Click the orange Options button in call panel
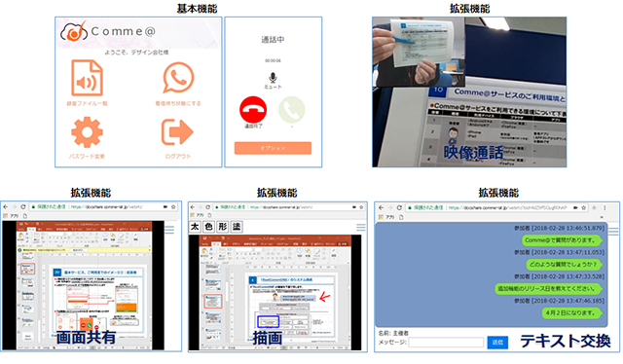This screenshot has width=623, height=364. coord(273,148)
